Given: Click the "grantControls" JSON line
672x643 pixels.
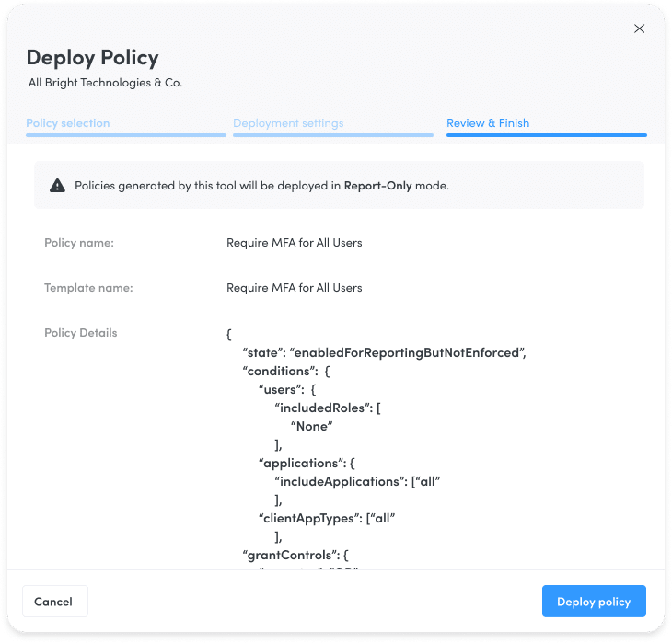Looking at the screenshot, I should (295, 556).
